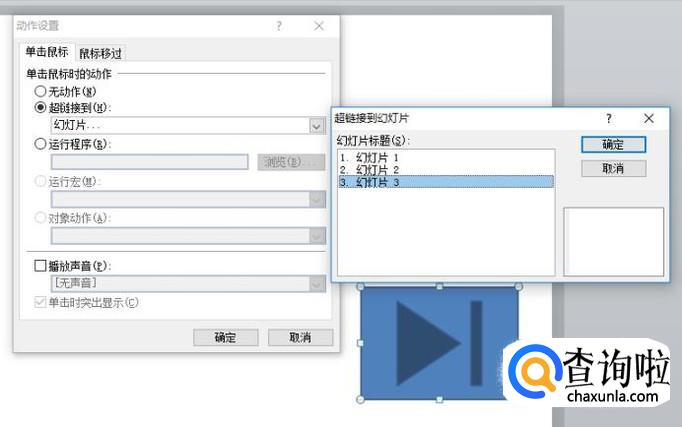
Task: Select the 无动作 radio button
Action: 40,91
